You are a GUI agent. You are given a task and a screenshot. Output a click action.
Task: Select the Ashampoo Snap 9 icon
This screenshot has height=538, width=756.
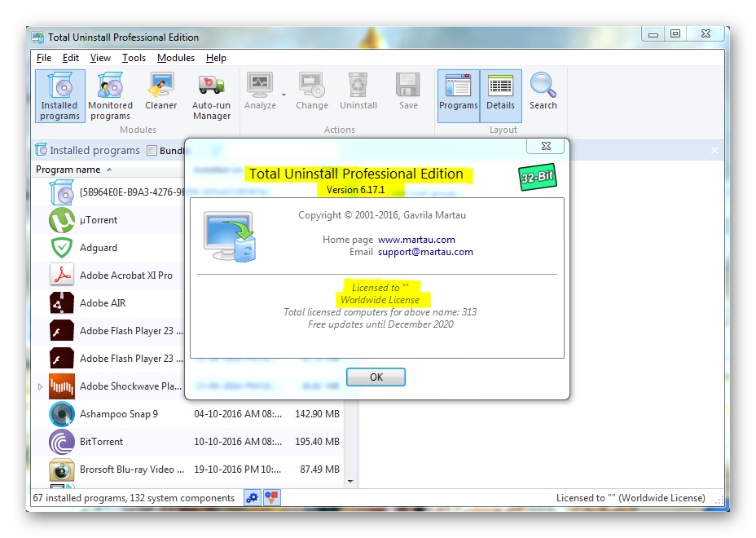pyautogui.click(x=62, y=414)
